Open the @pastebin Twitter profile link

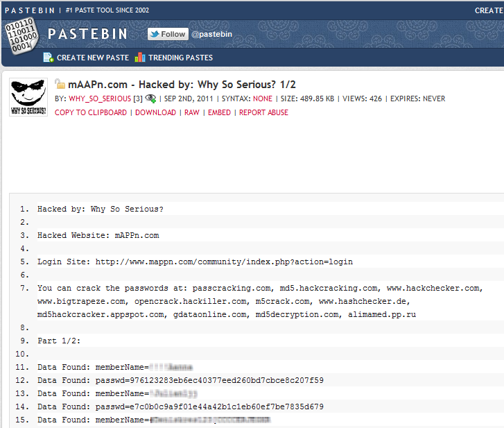click(212, 34)
